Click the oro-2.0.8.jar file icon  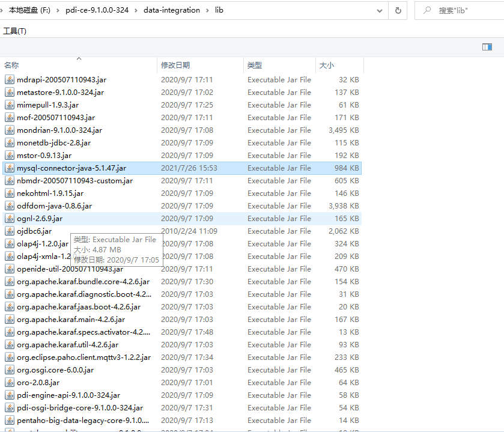(9, 382)
